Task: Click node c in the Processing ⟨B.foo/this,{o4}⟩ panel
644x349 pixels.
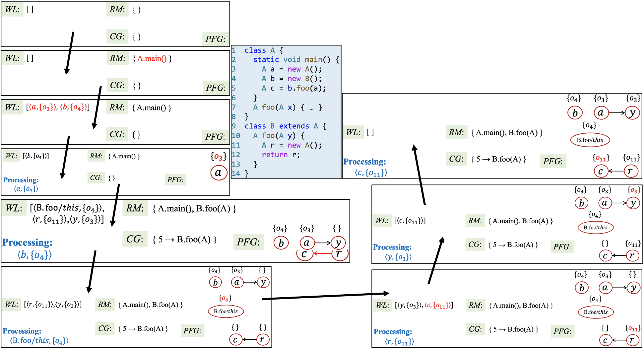Action: (235, 340)
